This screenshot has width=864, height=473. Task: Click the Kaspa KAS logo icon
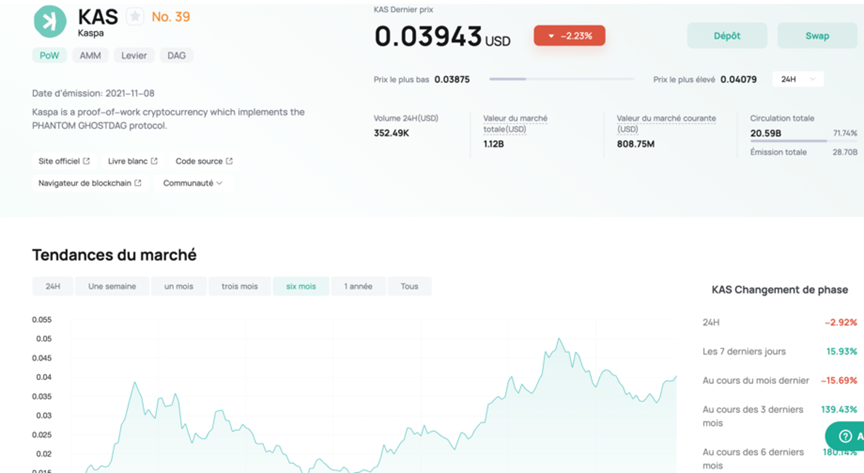50,22
